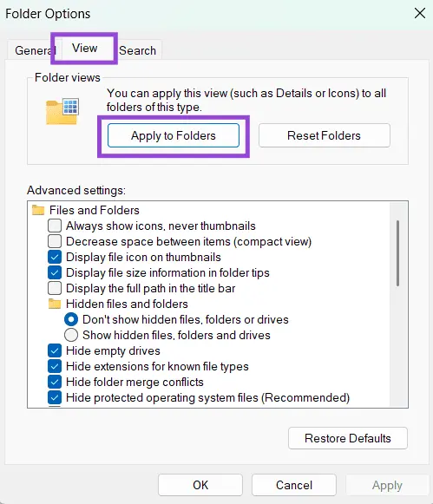Click the Restore Defaults button

(348, 438)
